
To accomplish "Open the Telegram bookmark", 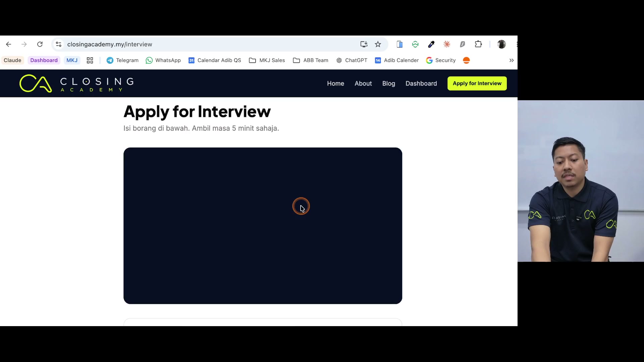I will pyautogui.click(x=122, y=60).
